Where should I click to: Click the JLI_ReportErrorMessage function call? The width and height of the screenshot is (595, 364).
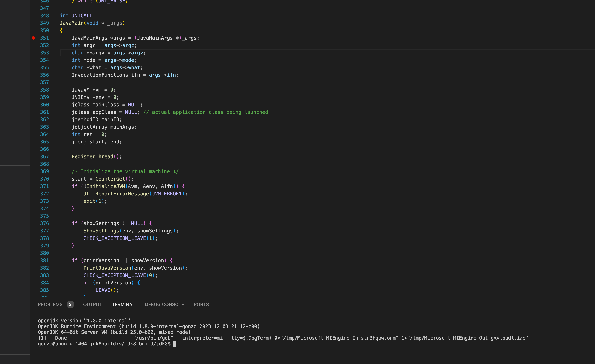tap(116, 194)
